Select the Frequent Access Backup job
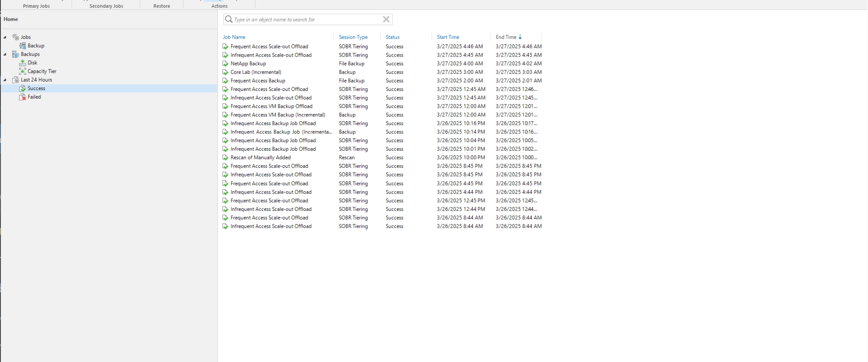Image resolution: width=868 pixels, height=362 pixels. coord(258,81)
